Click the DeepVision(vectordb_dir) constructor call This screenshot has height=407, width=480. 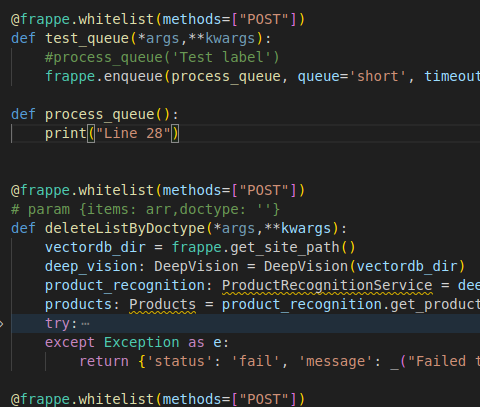click(364, 266)
